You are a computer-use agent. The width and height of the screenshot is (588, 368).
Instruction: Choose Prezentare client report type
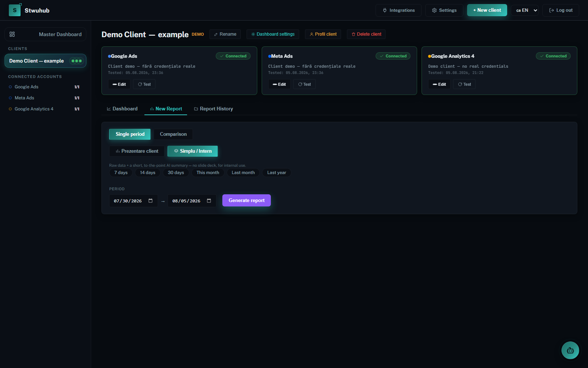(137, 151)
